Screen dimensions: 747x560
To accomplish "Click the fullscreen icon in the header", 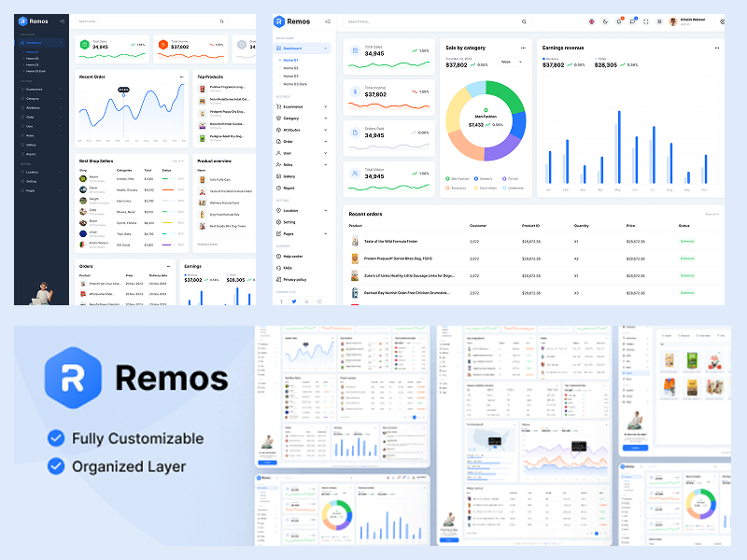I will pyautogui.click(x=646, y=21).
